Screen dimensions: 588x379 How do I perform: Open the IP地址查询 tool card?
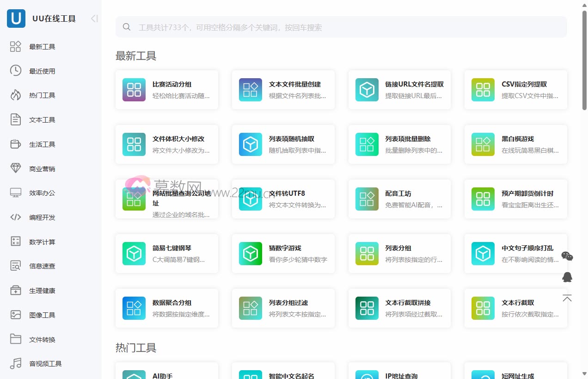[x=399, y=373]
